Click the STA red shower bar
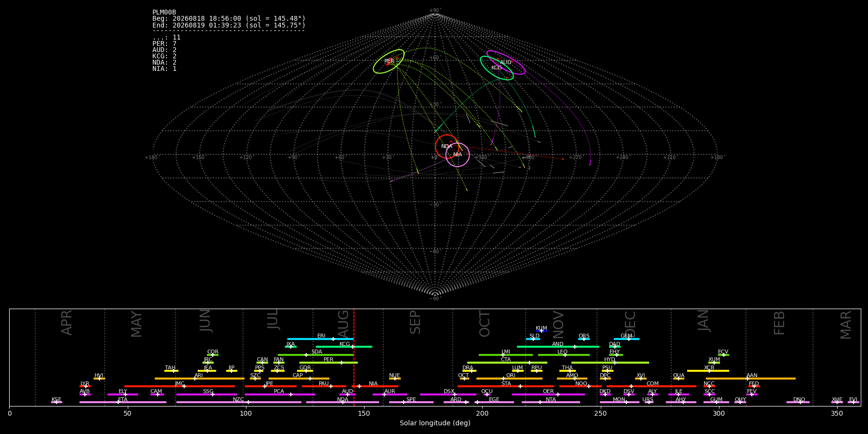Viewport: 868px width, 434px height. (x=506, y=386)
